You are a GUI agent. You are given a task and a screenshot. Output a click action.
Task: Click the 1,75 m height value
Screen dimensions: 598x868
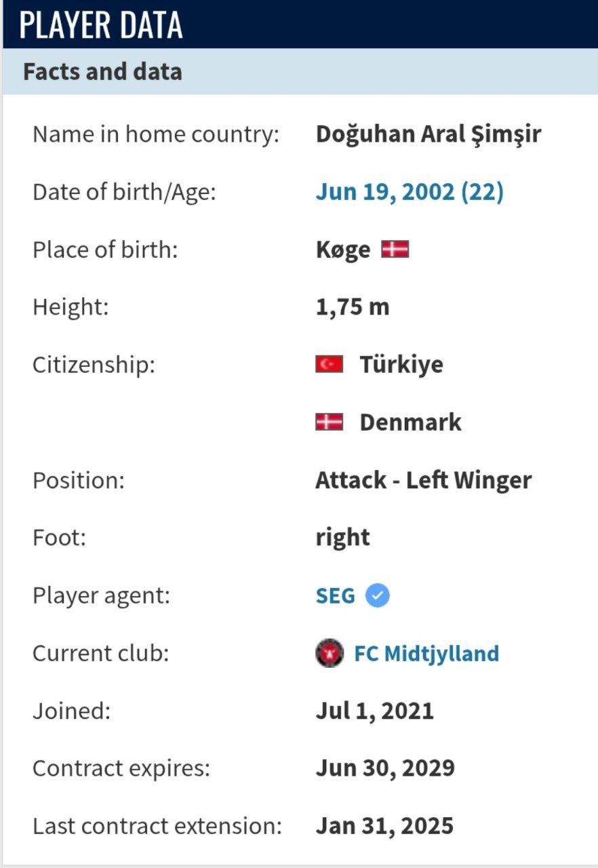click(353, 307)
